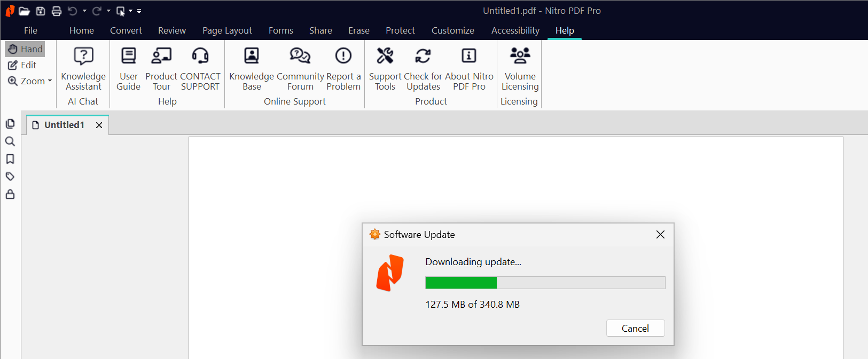The width and height of the screenshot is (868, 359).
Task: Expand the Zoom tool dropdown arrow
Action: point(50,81)
